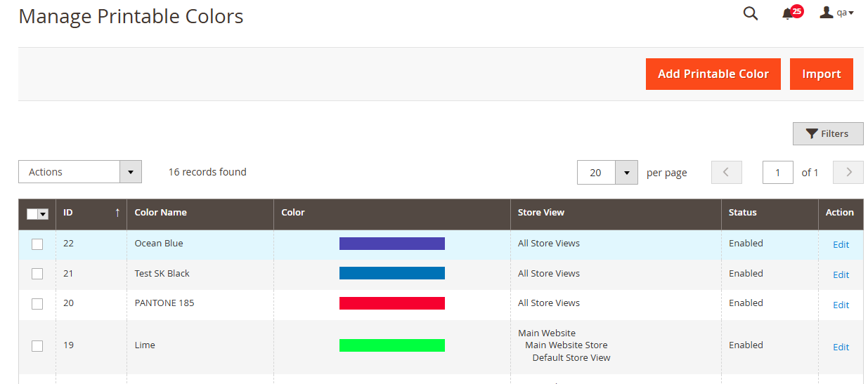Edit the PANTONE 185 color
This screenshot has width=868, height=384.
(841, 305)
